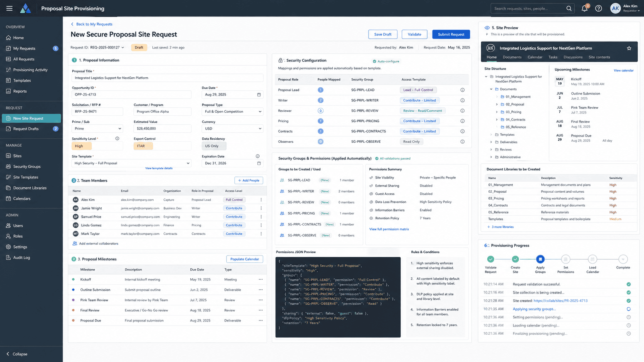Open the hamburger navigation menu
Screen dimensions: 644x362
tap(9, 8)
